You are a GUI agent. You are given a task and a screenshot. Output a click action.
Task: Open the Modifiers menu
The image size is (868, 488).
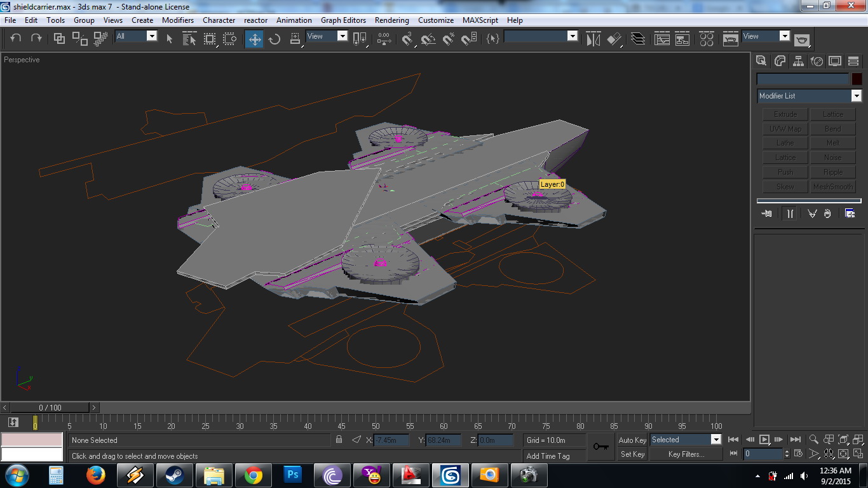coord(178,20)
